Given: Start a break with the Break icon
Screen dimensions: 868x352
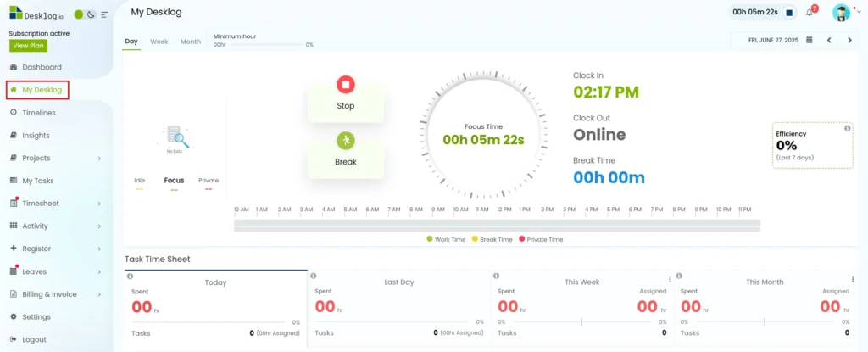Looking at the screenshot, I should tap(346, 141).
